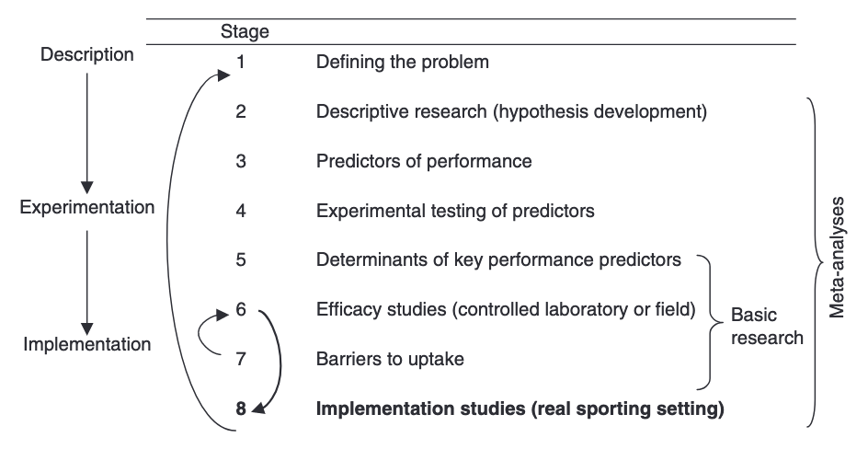The height and width of the screenshot is (449, 868).
Task: Click the 'Experimentation' phase label
Action: click(87, 207)
